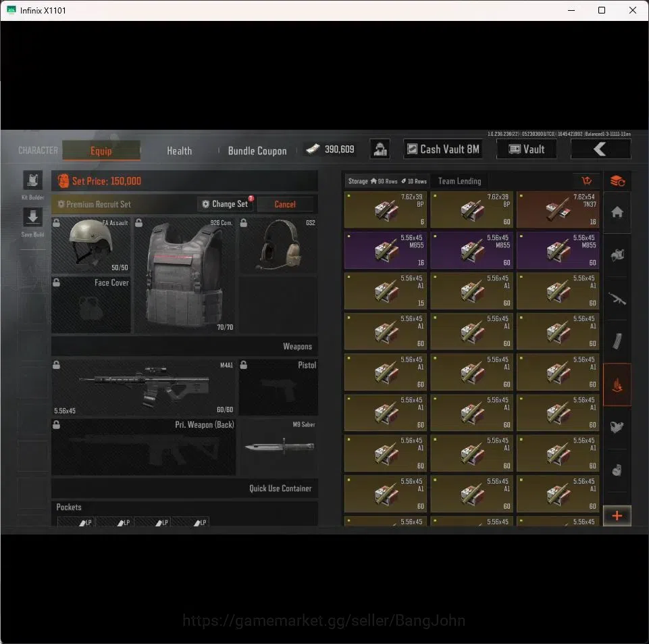This screenshot has height=644, width=649.
Task: Open the Bundle Coupon tab
Action: 257,151
